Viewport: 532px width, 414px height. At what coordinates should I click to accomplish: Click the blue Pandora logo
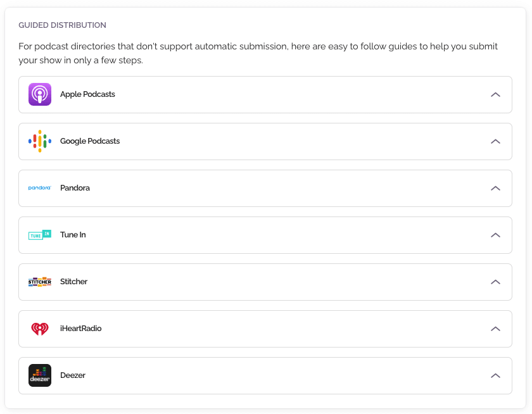[x=40, y=188]
